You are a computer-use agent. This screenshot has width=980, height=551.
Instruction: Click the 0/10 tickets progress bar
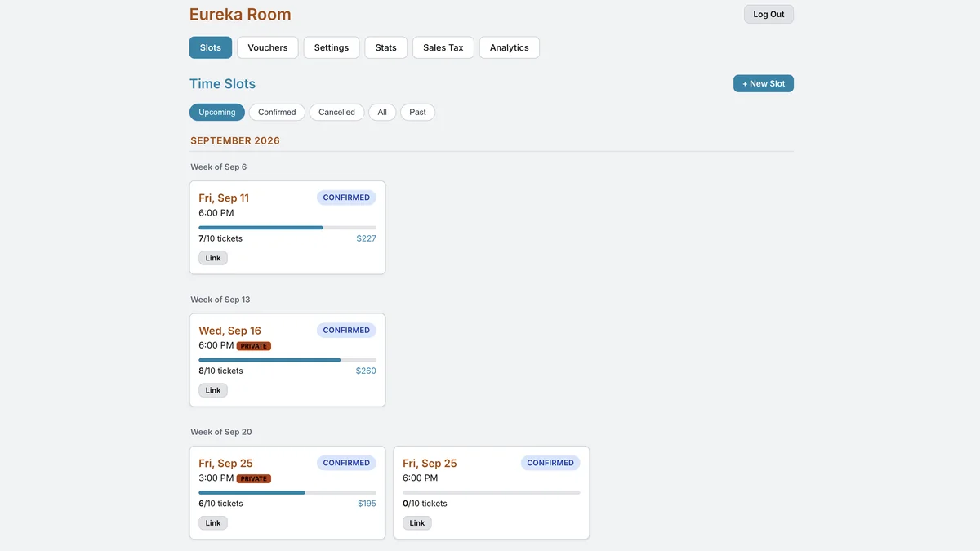[492, 493]
